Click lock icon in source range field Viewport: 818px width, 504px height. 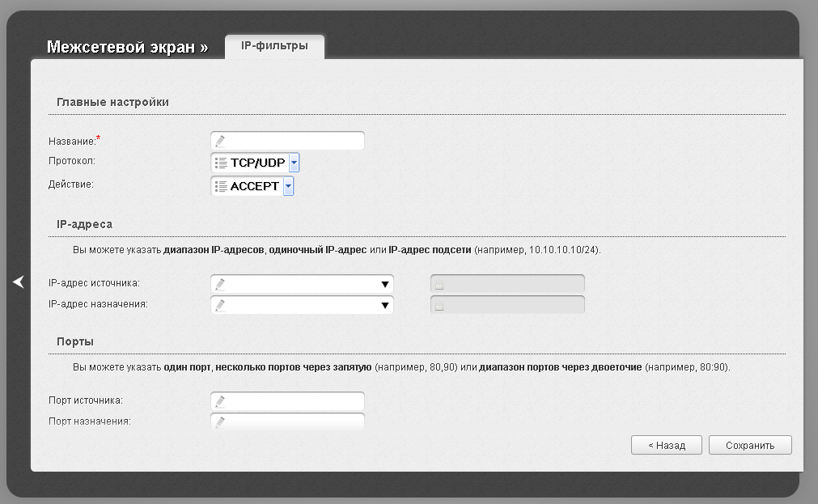pyautogui.click(x=440, y=284)
